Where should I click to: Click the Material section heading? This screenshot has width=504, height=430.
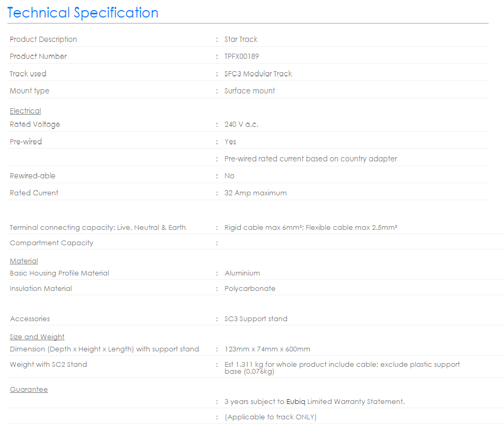24,261
